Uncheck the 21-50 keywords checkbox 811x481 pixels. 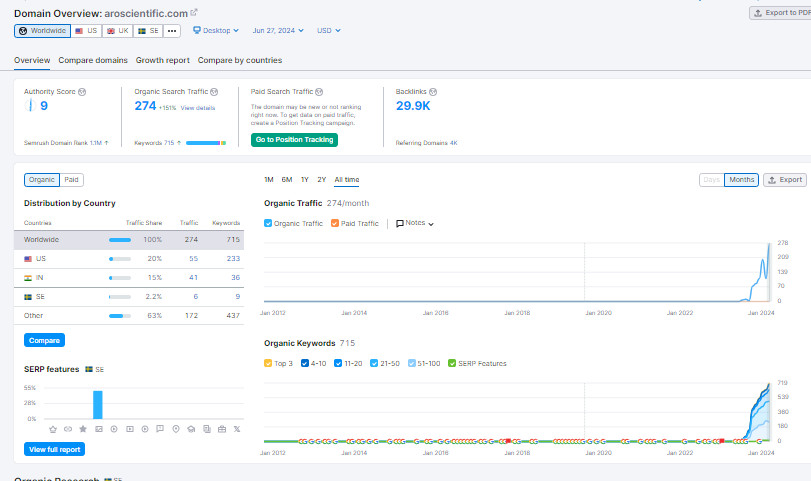click(x=374, y=363)
